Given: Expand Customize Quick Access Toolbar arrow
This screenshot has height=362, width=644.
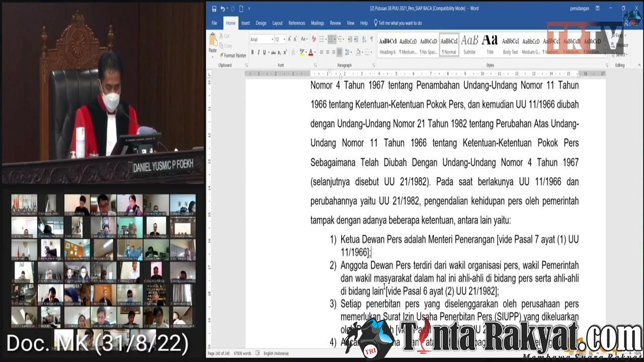Looking at the screenshot, I should (249, 9).
